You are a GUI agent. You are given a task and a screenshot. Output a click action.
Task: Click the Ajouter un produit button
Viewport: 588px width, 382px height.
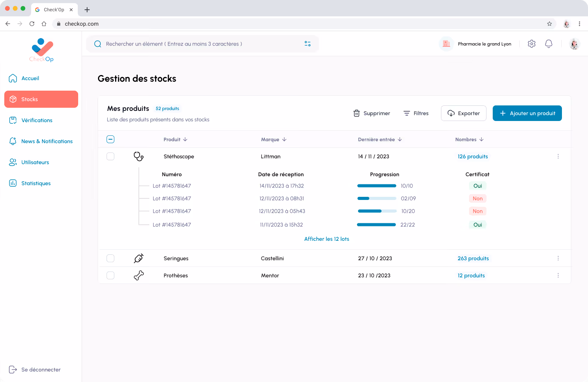pyautogui.click(x=527, y=113)
